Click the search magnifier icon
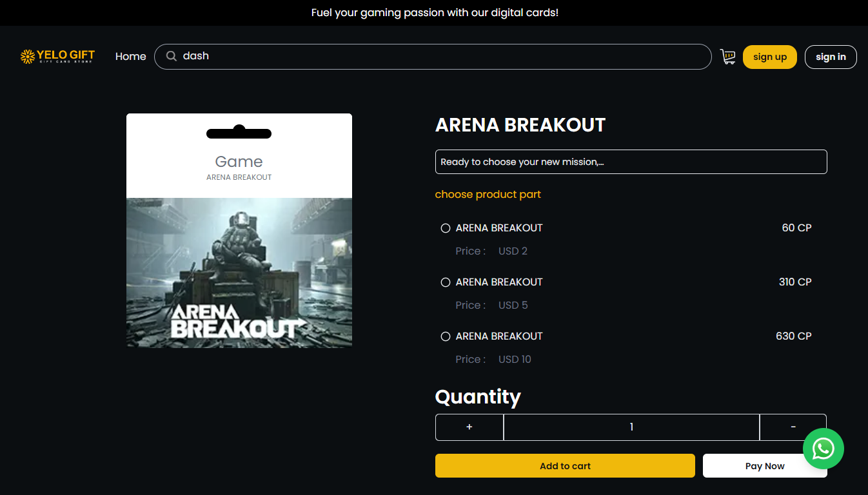The width and height of the screenshot is (868, 495). (x=172, y=56)
